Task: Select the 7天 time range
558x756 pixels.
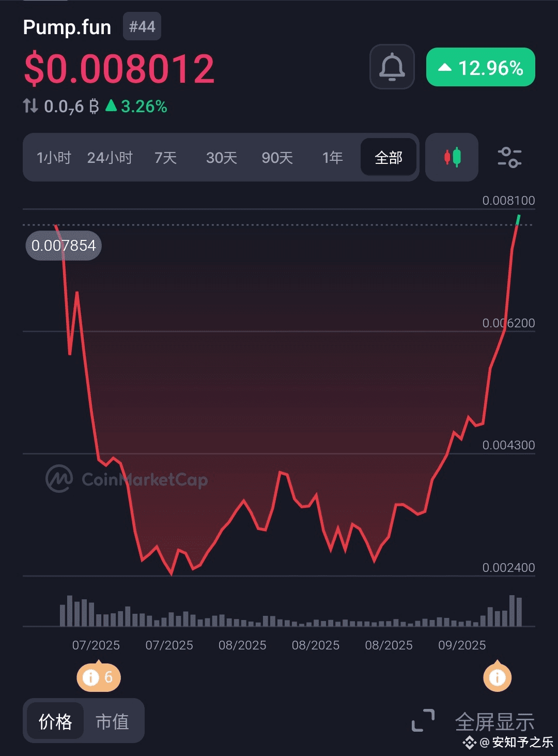Action: tap(166, 158)
